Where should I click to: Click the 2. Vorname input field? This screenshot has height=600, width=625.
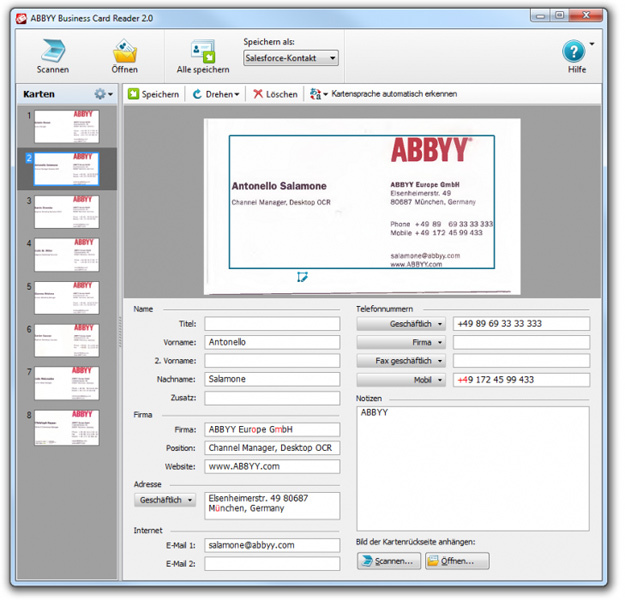(x=272, y=361)
